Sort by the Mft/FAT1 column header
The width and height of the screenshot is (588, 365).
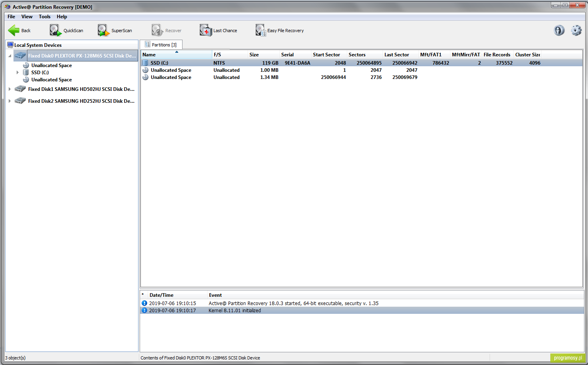coord(434,54)
